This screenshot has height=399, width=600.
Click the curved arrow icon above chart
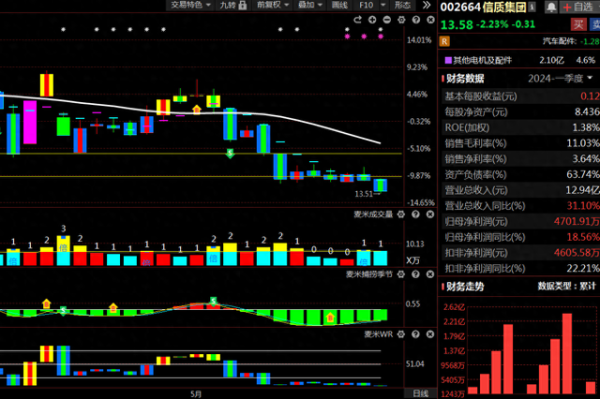pos(357,20)
